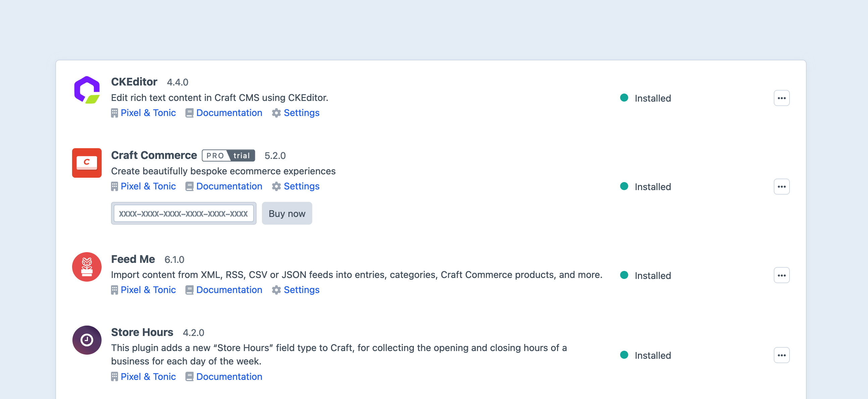Open the action menu for CKEditor
The image size is (868, 399).
click(x=782, y=98)
